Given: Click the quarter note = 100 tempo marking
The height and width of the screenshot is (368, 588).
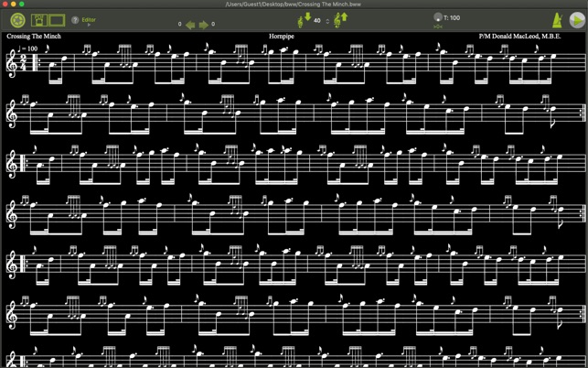Looking at the screenshot, I should (27, 49).
